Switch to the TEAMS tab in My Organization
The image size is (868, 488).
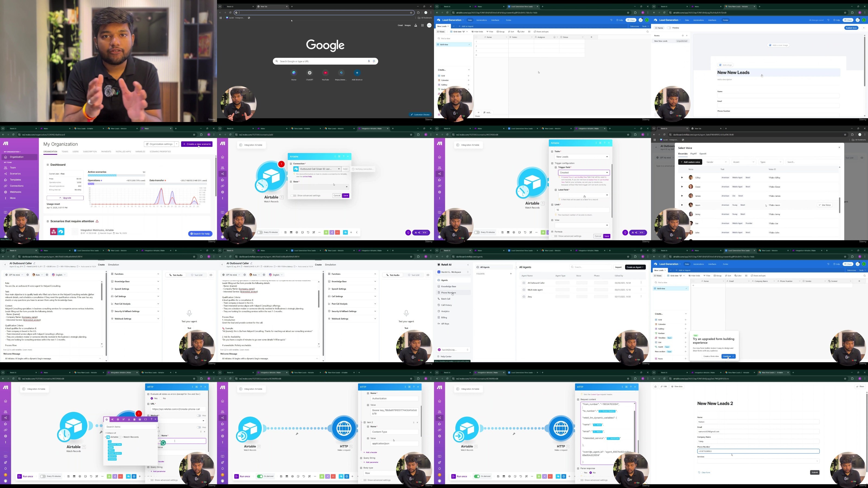tap(65, 152)
